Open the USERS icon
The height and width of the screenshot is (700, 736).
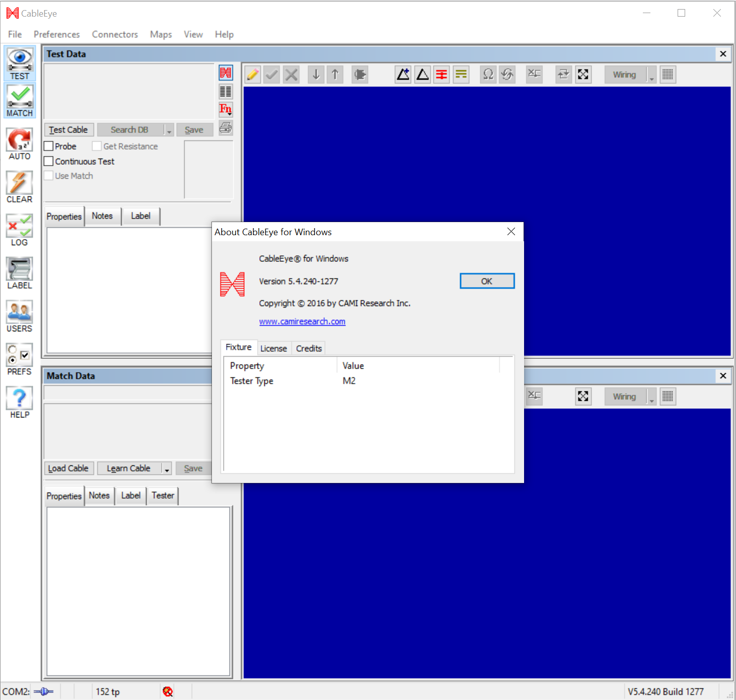coord(20,316)
